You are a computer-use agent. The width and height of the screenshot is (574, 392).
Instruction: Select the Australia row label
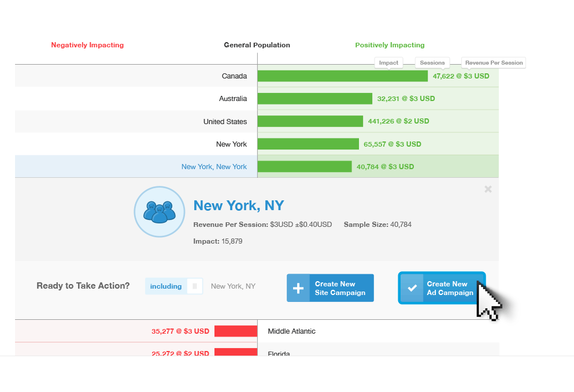(x=233, y=99)
